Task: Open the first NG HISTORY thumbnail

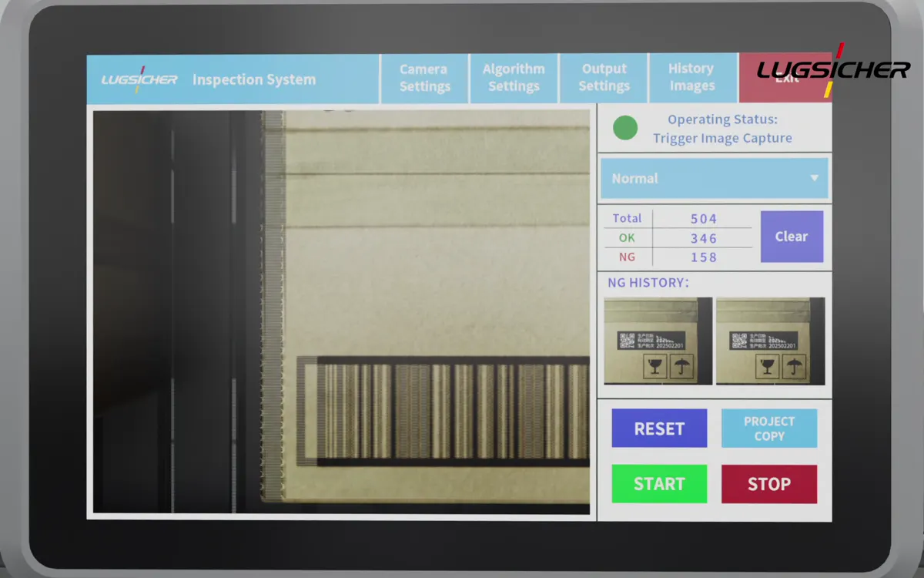Action: pyautogui.click(x=658, y=341)
